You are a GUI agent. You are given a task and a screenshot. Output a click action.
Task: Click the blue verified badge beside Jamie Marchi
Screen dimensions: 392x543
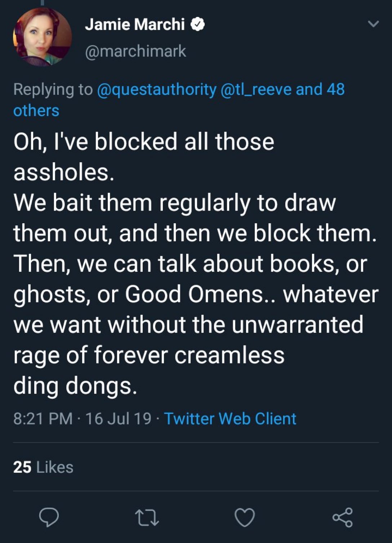pyautogui.click(x=198, y=25)
